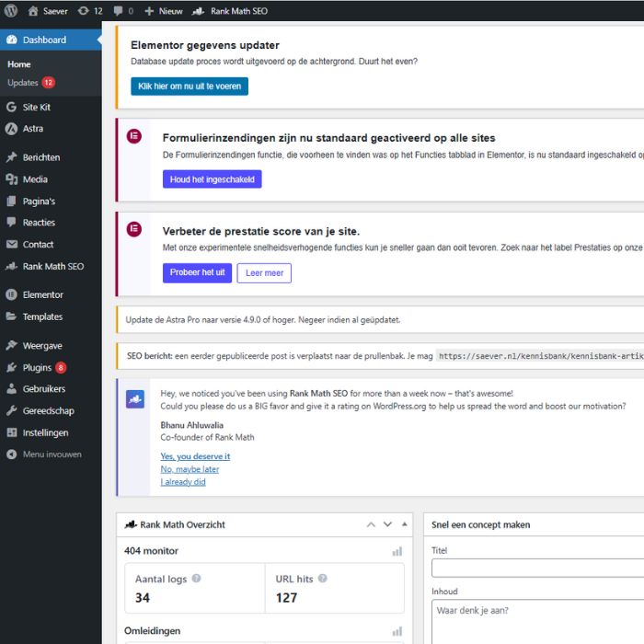Image resolution: width=644 pixels, height=644 pixels.
Task: Move Rank Math Overzicht widget up
Action: point(371,524)
